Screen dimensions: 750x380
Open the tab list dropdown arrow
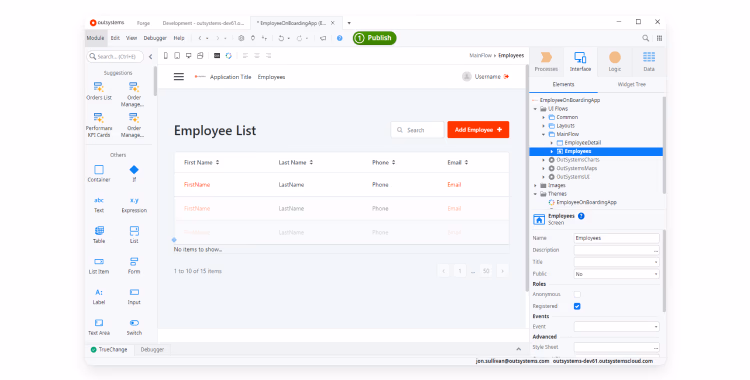(x=349, y=23)
